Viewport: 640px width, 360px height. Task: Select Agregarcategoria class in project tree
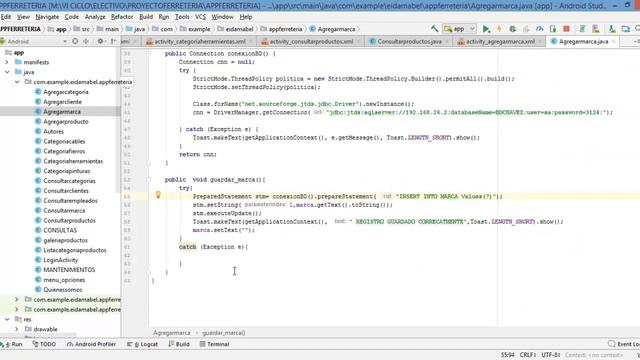click(66, 92)
